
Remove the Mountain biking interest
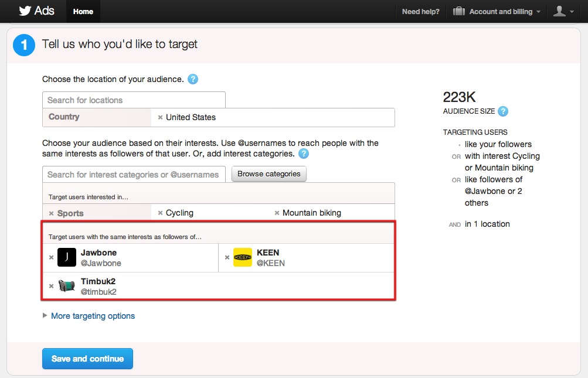(x=277, y=213)
